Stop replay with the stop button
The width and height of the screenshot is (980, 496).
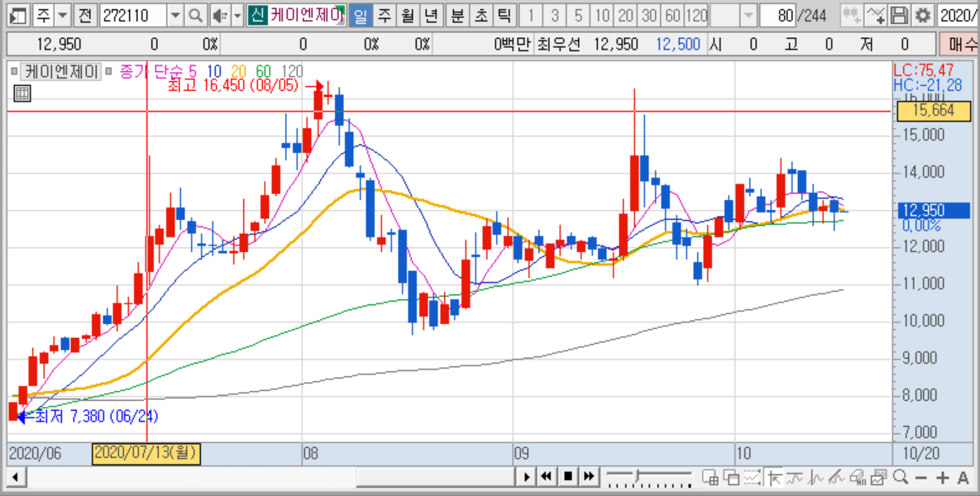[567, 477]
